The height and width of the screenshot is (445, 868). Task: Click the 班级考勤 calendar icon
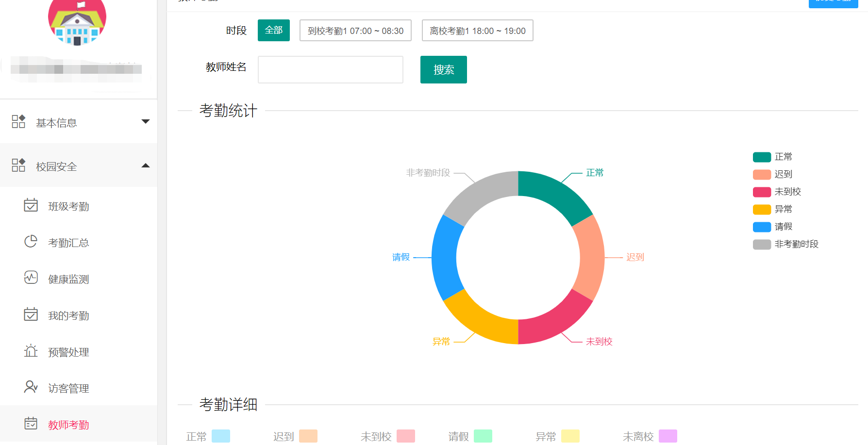click(31, 205)
